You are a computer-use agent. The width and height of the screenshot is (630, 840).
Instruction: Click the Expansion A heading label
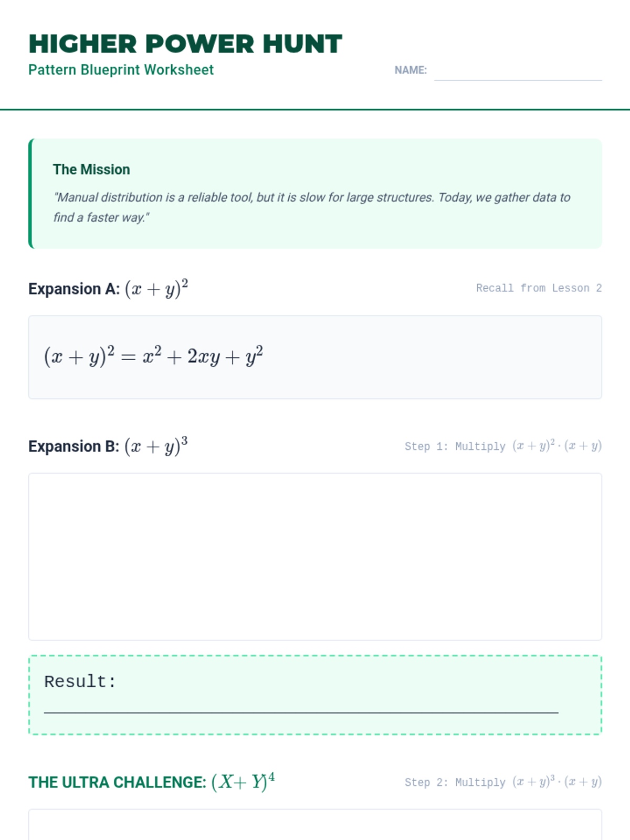coord(74,289)
